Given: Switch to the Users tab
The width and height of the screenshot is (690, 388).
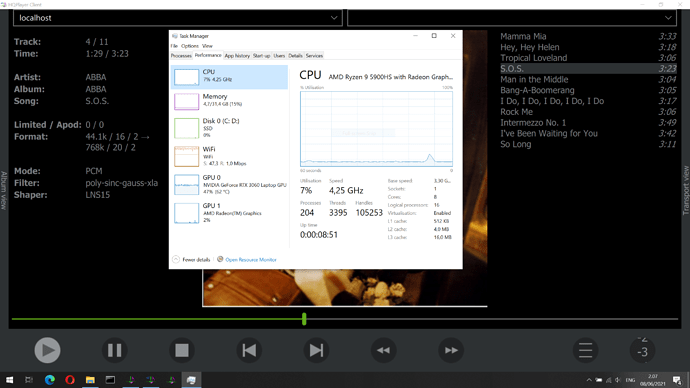Looking at the screenshot, I should tap(279, 56).
